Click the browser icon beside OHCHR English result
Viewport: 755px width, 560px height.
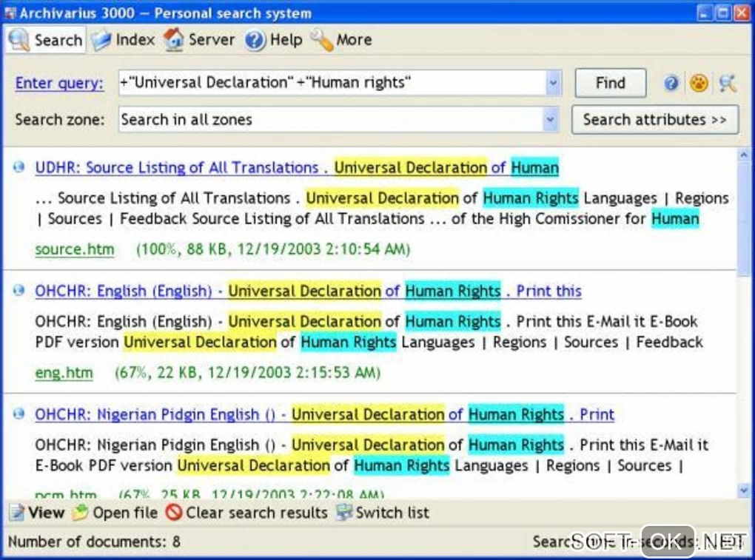(x=19, y=290)
